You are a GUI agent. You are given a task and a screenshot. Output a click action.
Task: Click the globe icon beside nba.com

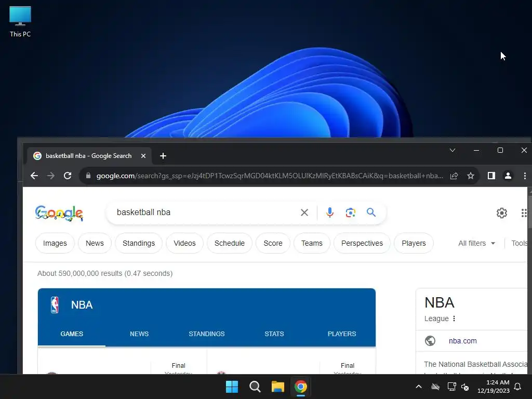click(x=430, y=341)
